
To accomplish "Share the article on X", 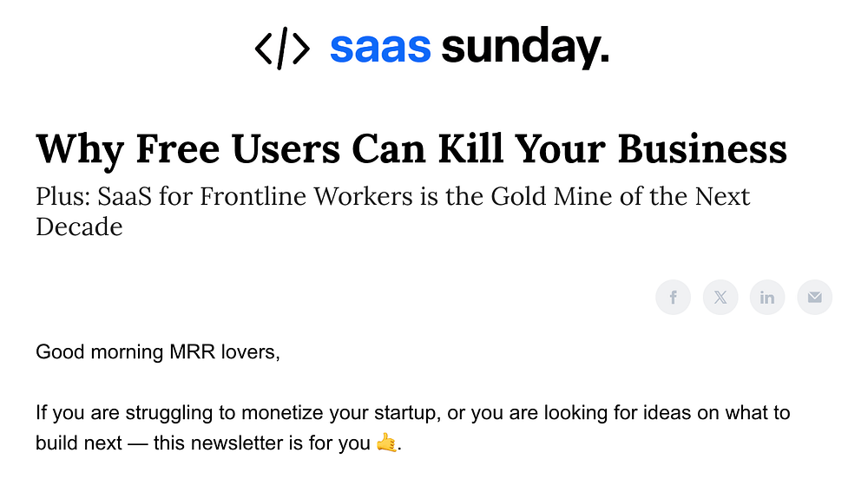I will point(720,298).
